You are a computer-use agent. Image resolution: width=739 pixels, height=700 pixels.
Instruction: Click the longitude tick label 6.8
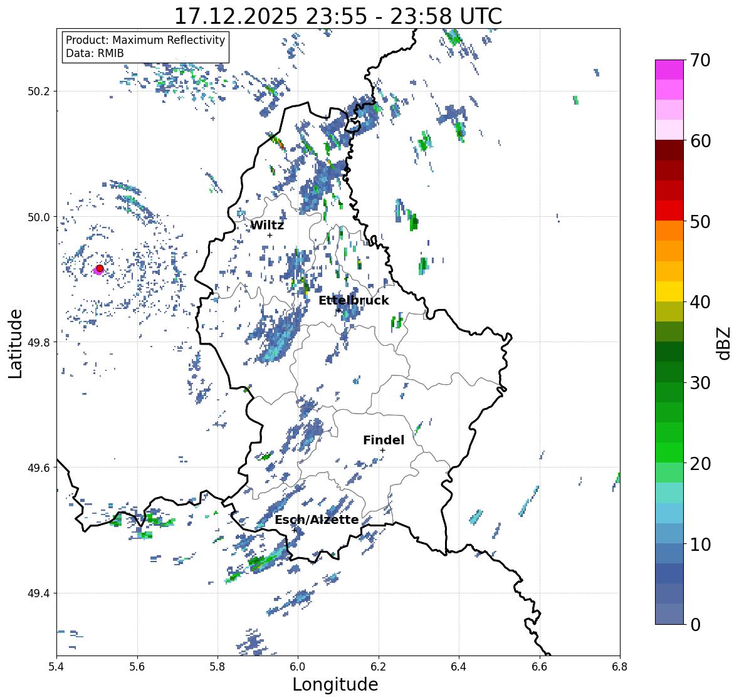click(620, 667)
